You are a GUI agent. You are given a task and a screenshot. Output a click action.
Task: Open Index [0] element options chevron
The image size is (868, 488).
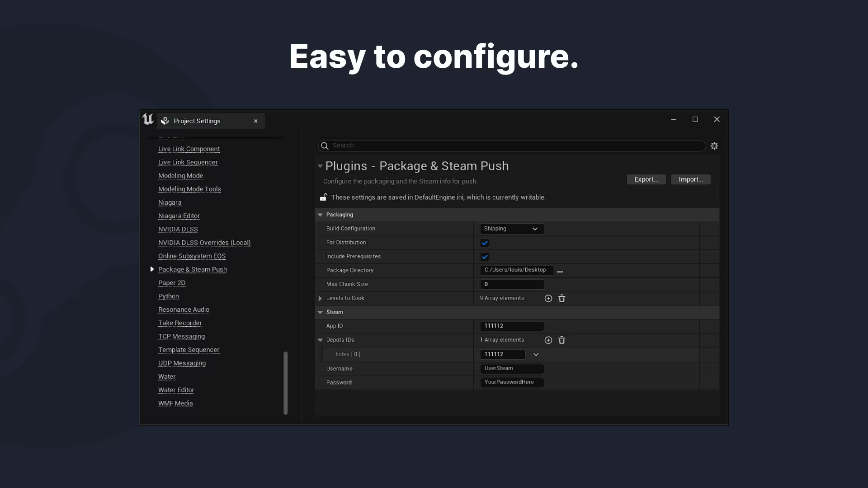(536, 354)
